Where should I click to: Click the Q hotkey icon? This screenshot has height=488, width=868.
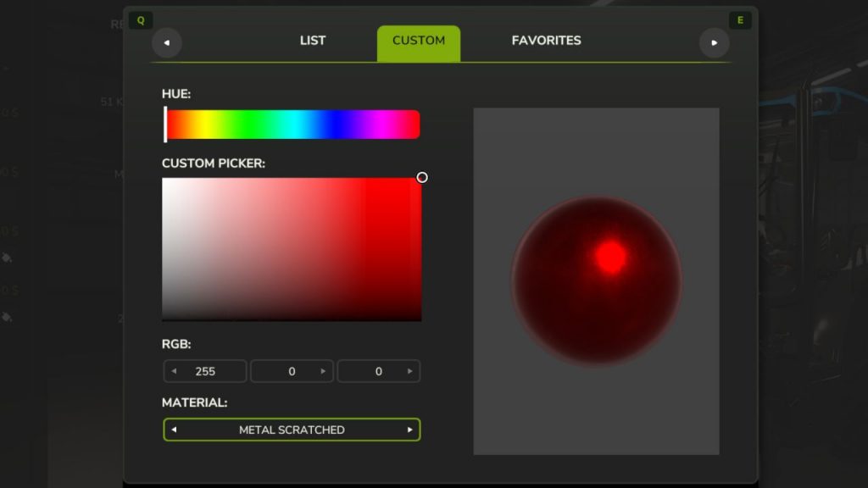pos(141,19)
